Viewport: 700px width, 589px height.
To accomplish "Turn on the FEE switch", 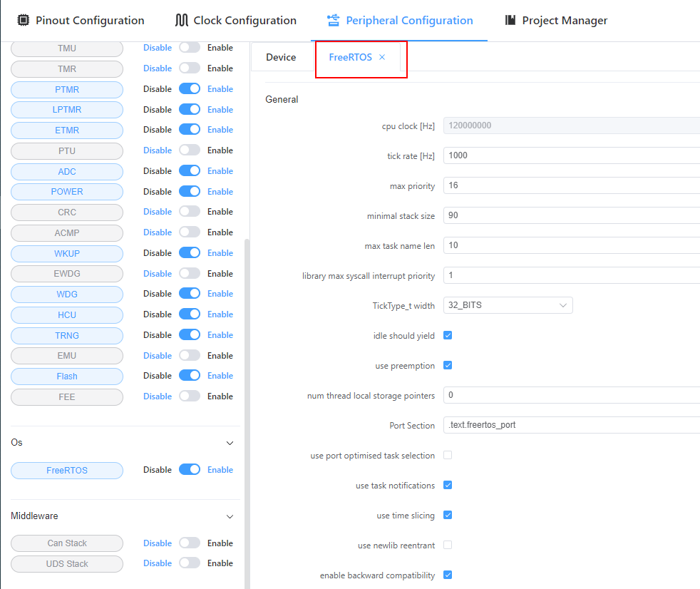I will tap(190, 396).
